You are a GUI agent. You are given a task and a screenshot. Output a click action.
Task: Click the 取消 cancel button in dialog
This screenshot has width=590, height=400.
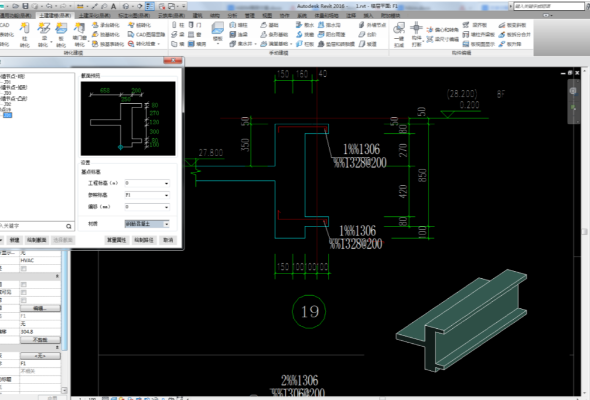(x=168, y=240)
